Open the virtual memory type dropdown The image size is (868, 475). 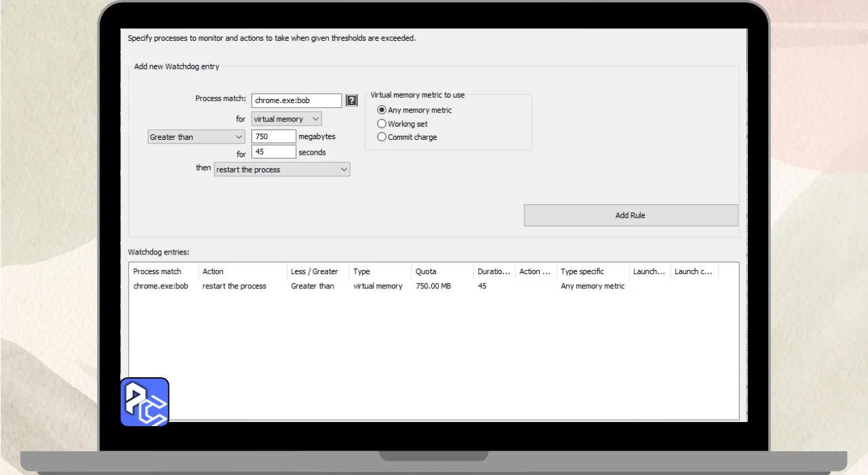286,119
